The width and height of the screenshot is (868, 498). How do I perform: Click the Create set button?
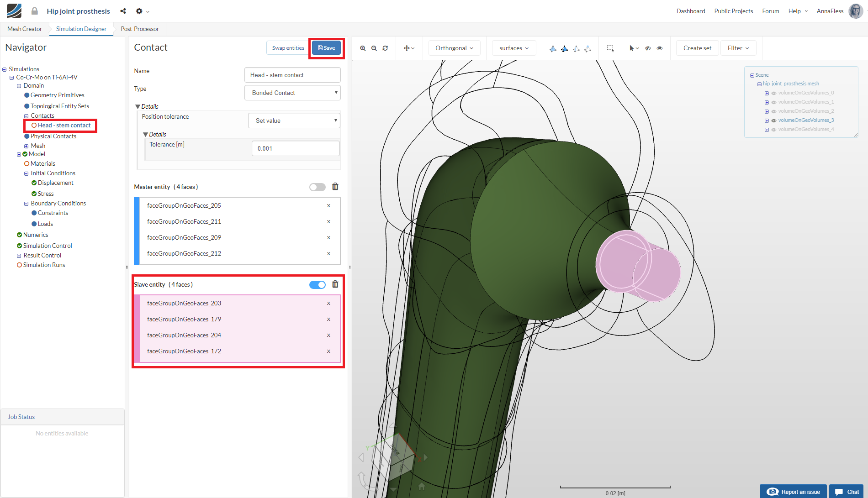[x=697, y=48]
